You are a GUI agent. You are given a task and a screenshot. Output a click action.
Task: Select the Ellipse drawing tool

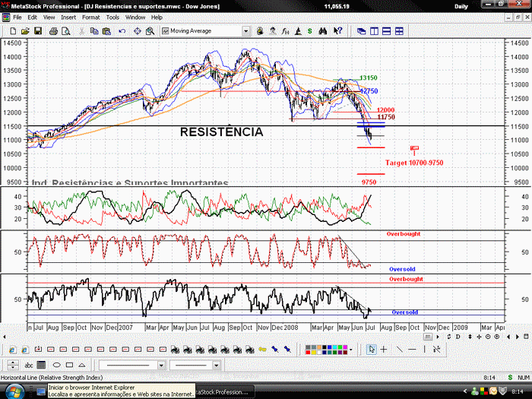point(57,365)
